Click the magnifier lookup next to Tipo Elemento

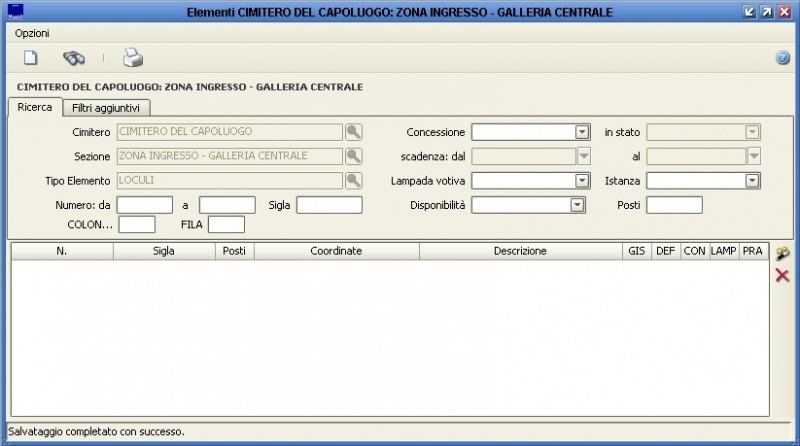[x=354, y=180]
